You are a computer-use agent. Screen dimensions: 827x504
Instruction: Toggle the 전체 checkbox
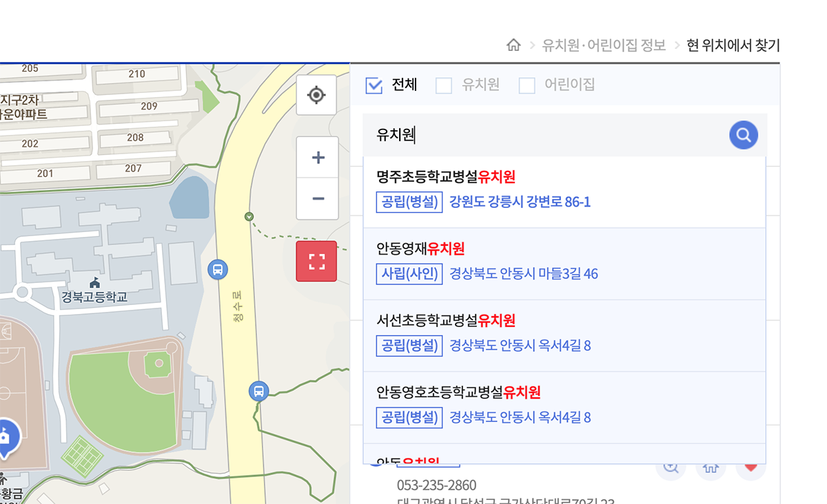pyautogui.click(x=374, y=85)
